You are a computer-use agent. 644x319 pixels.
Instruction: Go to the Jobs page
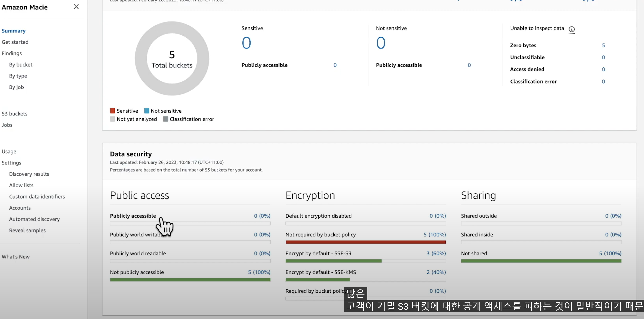click(x=7, y=125)
